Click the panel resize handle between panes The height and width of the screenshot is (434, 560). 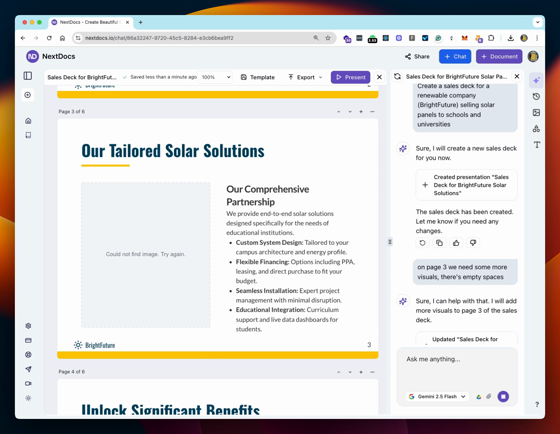pos(390,242)
